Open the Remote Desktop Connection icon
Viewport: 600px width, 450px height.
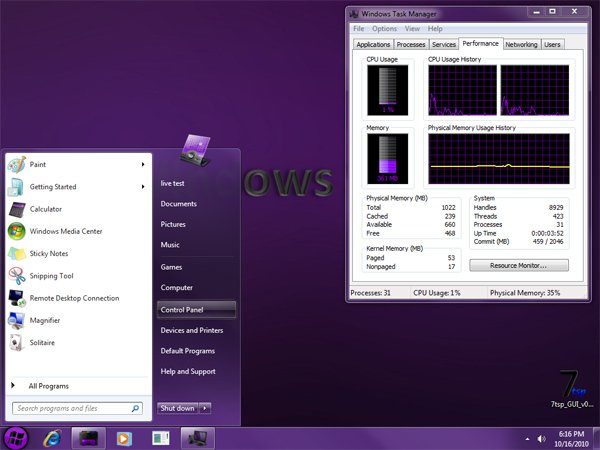tap(16, 298)
